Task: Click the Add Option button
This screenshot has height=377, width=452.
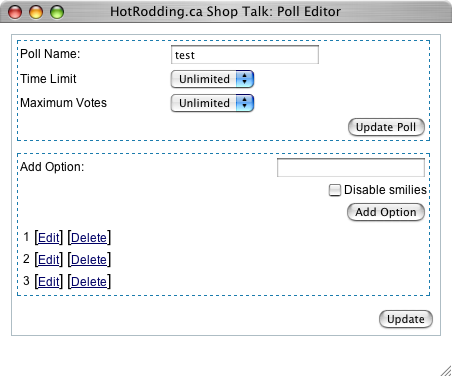Action: coord(386,212)
